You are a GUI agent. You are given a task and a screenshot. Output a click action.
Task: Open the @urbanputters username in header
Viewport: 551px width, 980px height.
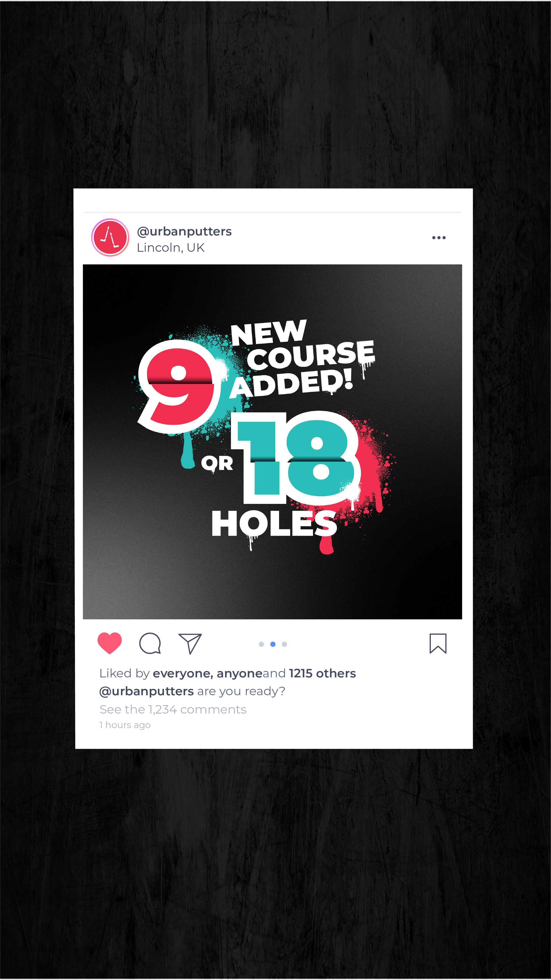pos(184,231)
